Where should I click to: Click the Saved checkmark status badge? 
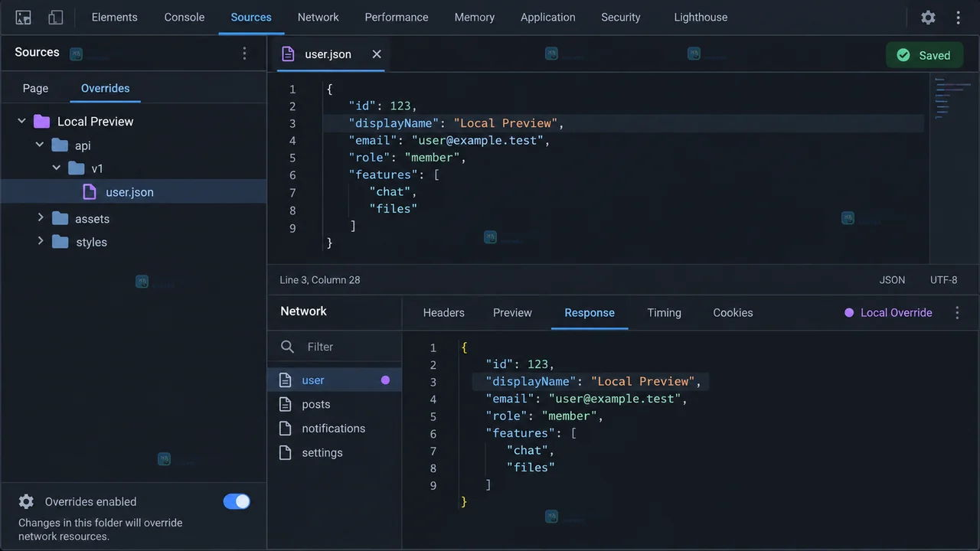(924, 55)
